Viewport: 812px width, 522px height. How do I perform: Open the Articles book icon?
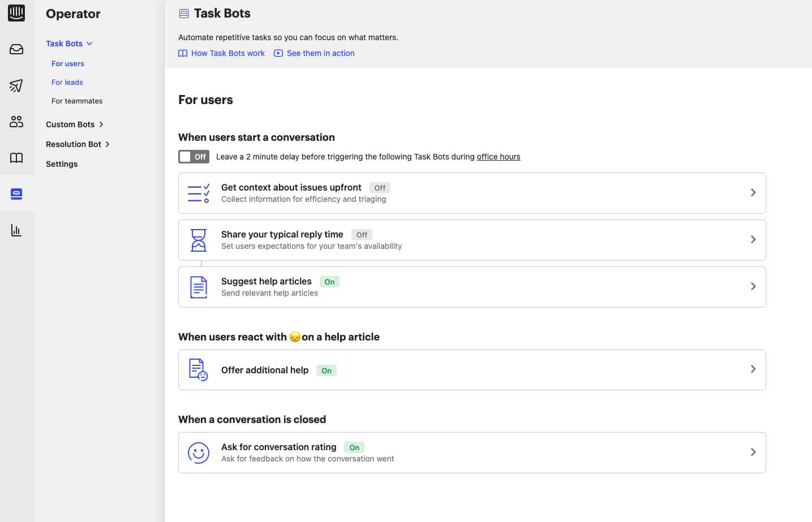coord(16,158)
